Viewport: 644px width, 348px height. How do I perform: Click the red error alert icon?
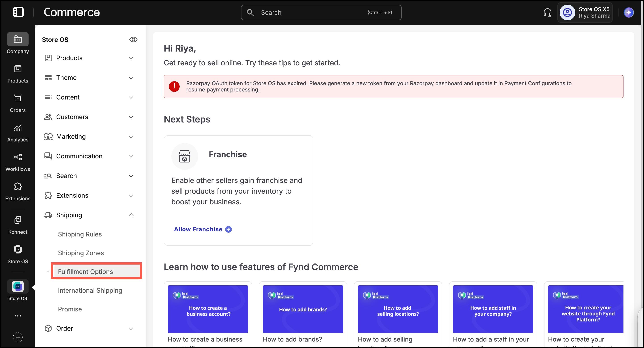[x=174, y=87]
